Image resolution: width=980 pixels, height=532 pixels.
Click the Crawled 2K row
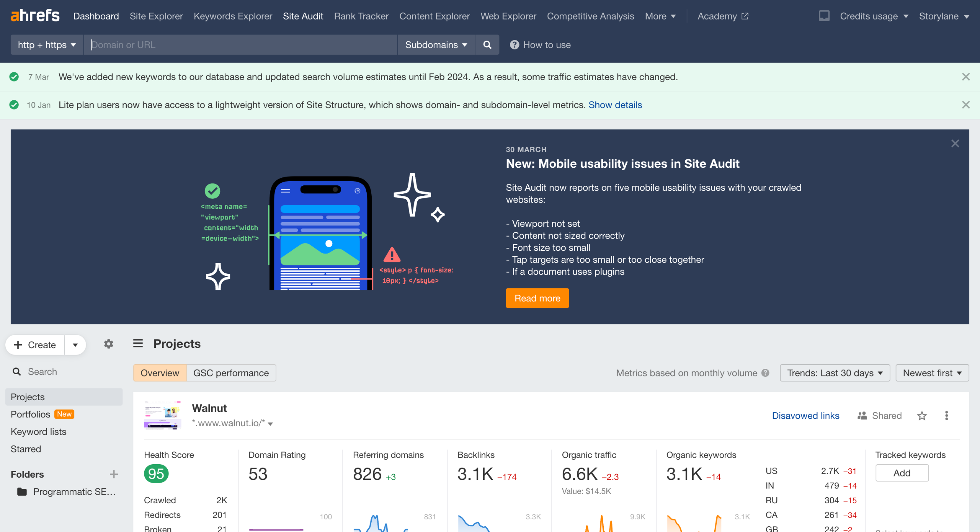pyautogui.click(x=185, y=500)
